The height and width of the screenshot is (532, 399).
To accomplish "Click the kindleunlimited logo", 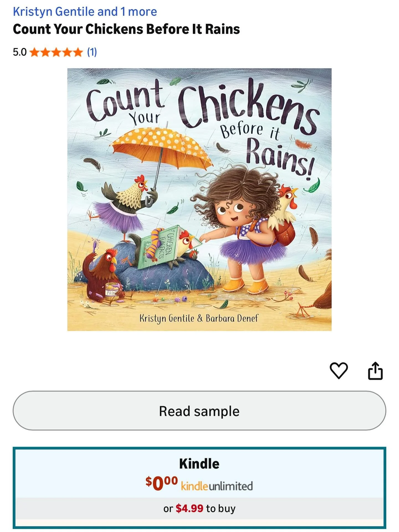I will [217, 486].
